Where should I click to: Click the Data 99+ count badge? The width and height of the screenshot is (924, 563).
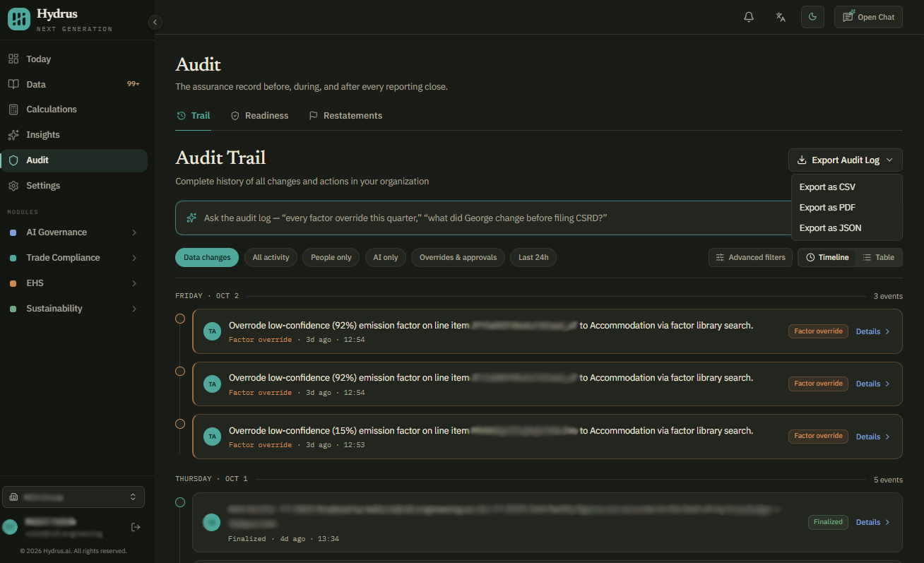134,84
